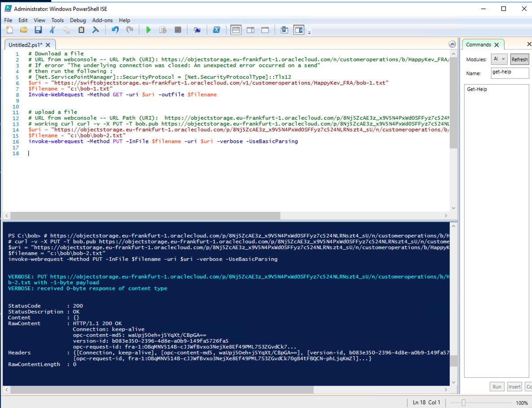532x408 pixels.
Task: Open toolbar overflow options arrow
Action: (x=309, y=32)
